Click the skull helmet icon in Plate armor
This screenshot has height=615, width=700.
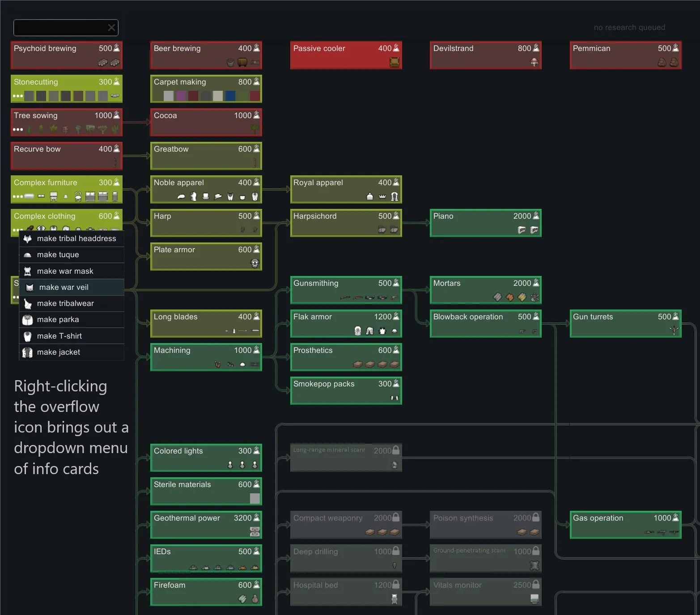click(x=255, y=263)
